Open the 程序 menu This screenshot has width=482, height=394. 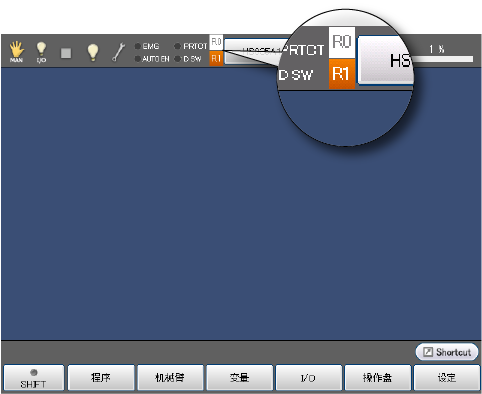[101, 378]
